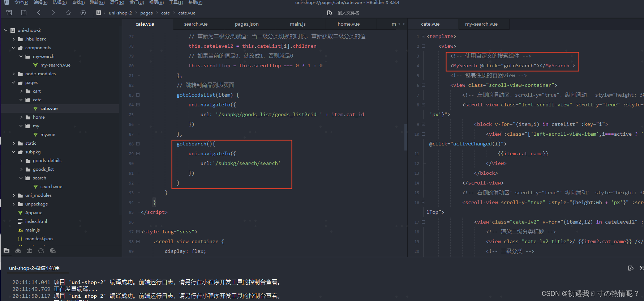Go back with the left arrow icon
Screen dimensions: 644x301
point(39,13)
